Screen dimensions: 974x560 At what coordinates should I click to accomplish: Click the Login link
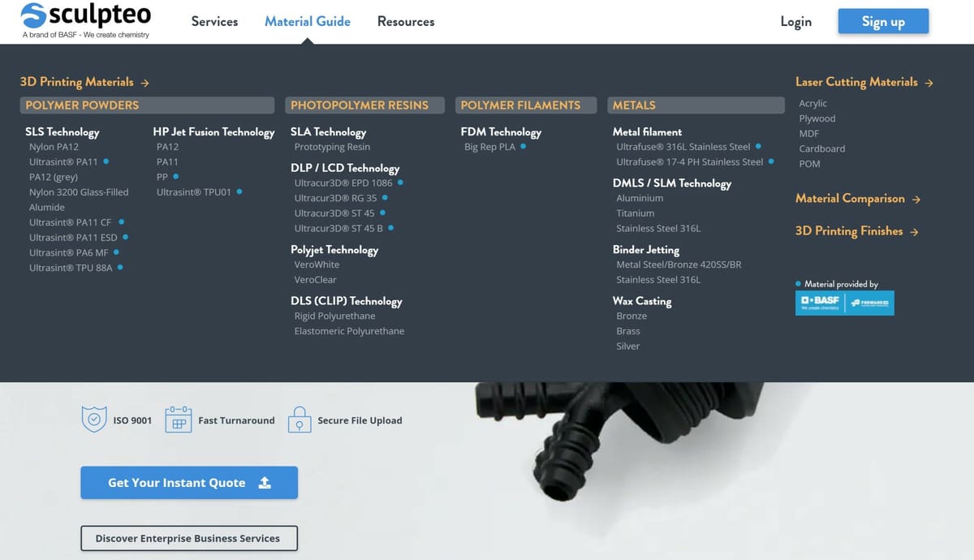pos(795,22)
